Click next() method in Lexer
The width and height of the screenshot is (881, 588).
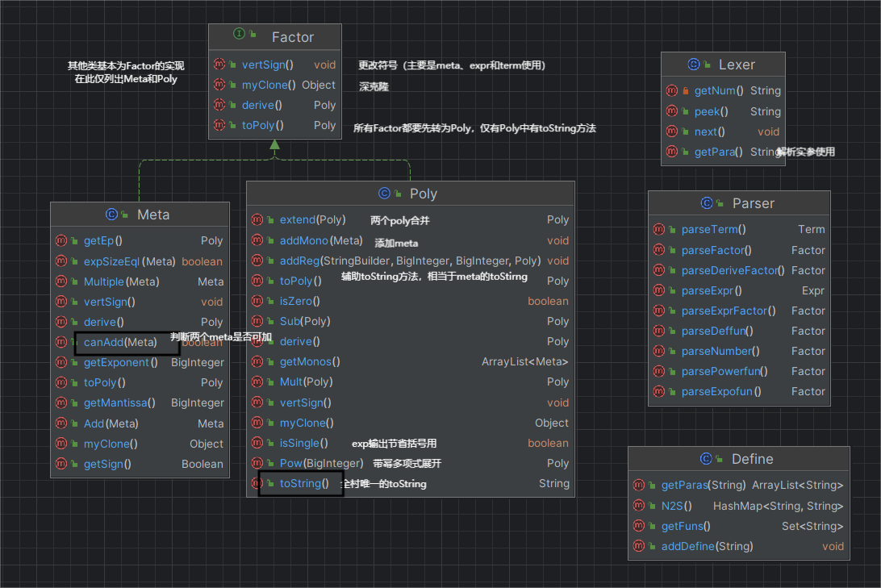pos(710,131)
